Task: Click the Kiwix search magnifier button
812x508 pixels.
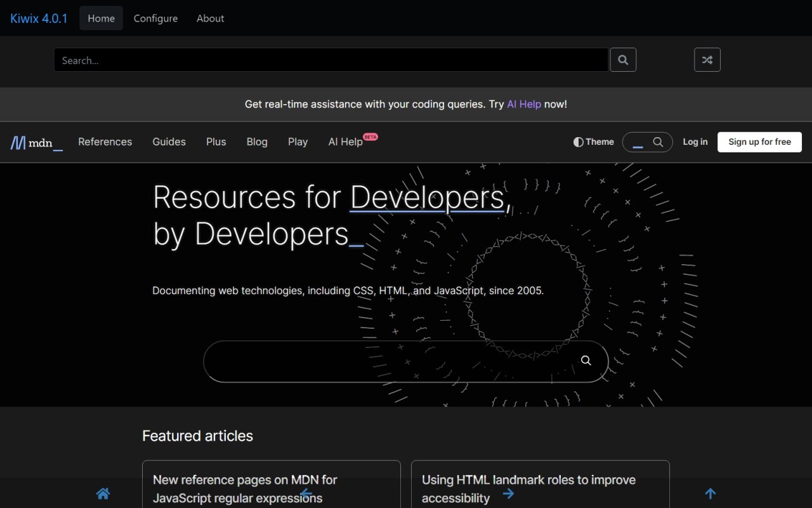Action: [x=623, y=60]
